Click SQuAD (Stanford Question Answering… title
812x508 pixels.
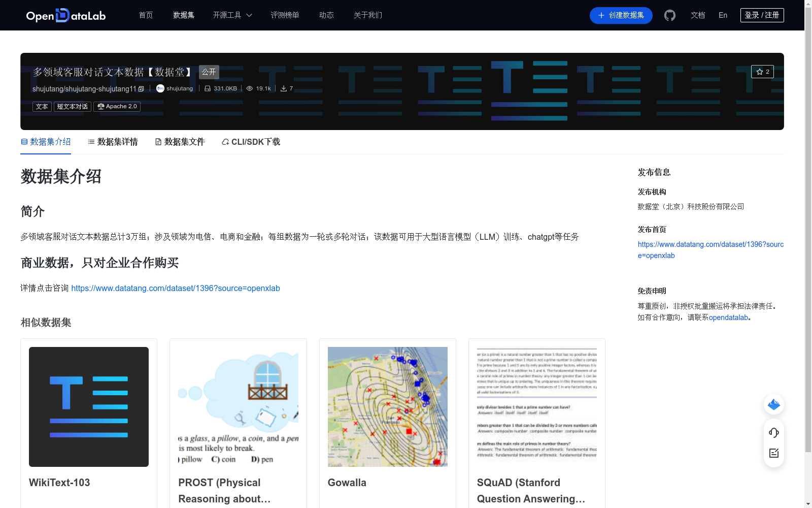531,491
